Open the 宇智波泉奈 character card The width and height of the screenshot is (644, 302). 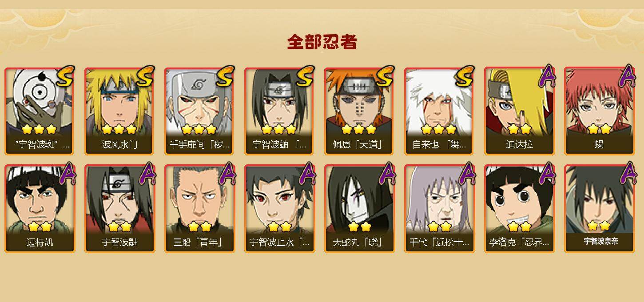pyautogui.click(x=599, y=209)
